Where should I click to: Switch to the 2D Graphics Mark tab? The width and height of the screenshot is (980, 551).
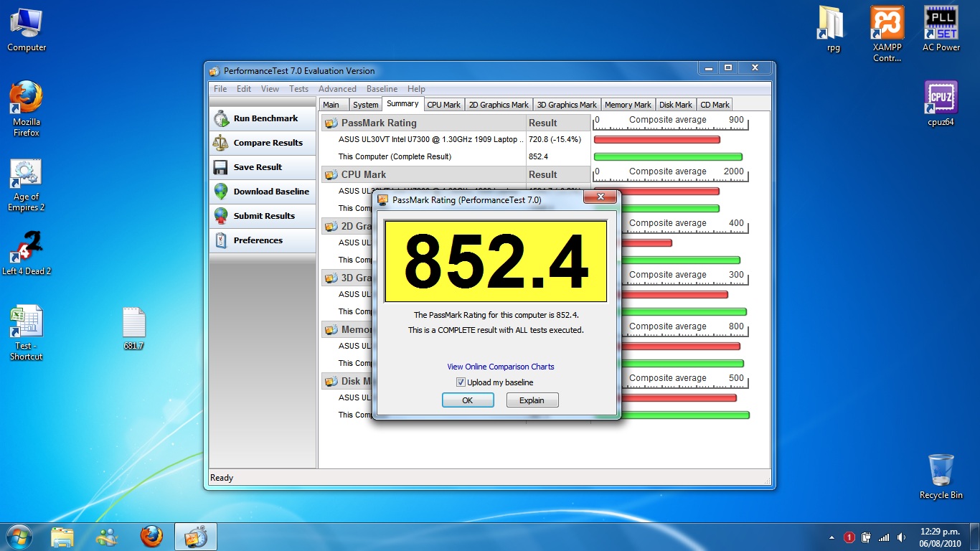pyautogui.click(x=499, y=105)
